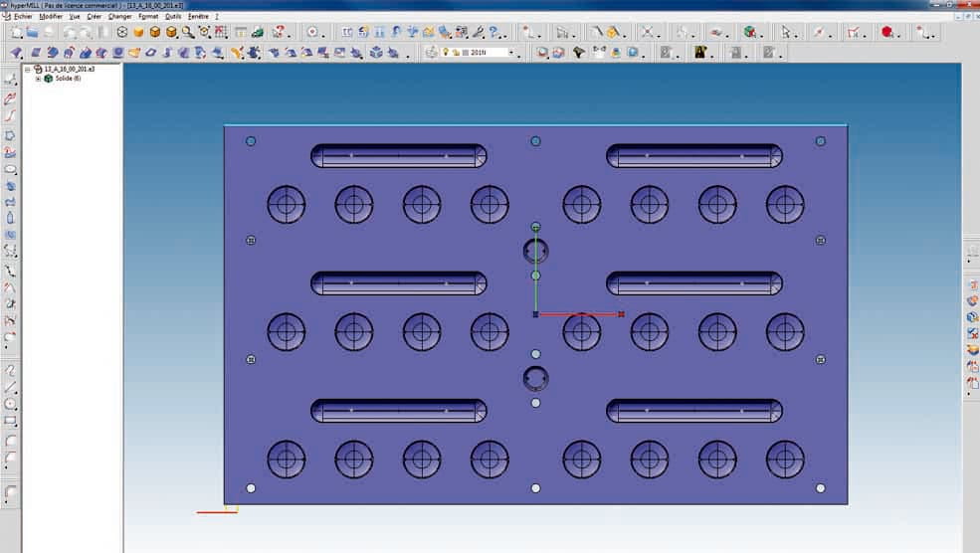The image size is (980, 553).
Task: Select the fillet corner tool in left toolbar
Action: click(10, 440)
